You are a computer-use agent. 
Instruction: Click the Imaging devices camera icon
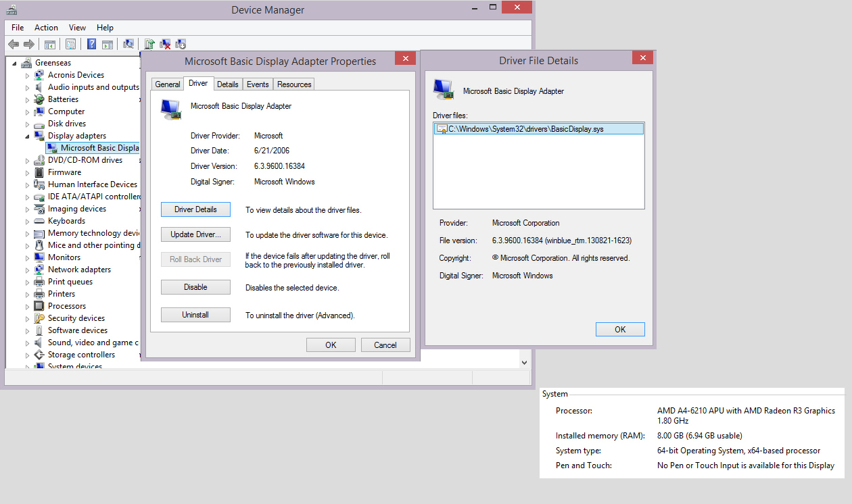pyautogui.click(x=39, y=209)
